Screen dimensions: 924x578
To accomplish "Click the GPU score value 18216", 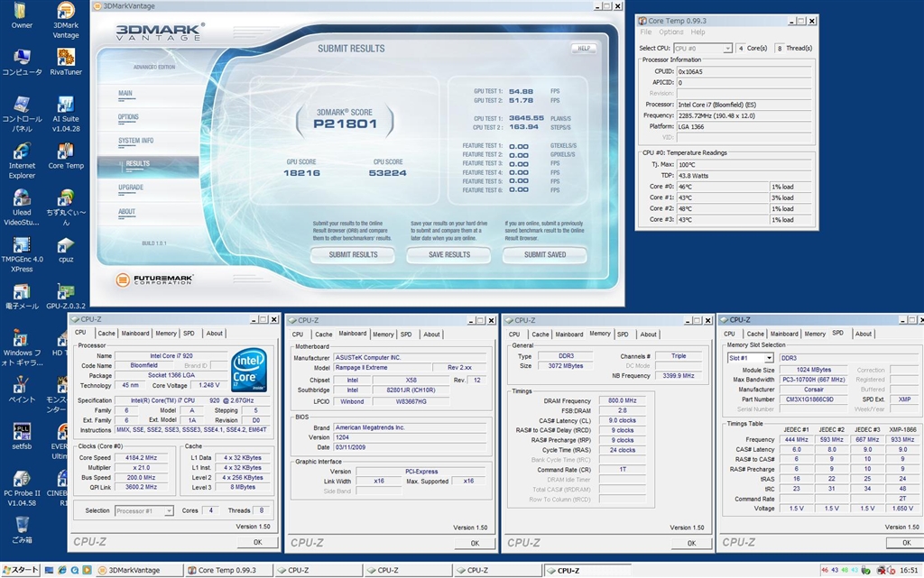I will tap(301, 173).
